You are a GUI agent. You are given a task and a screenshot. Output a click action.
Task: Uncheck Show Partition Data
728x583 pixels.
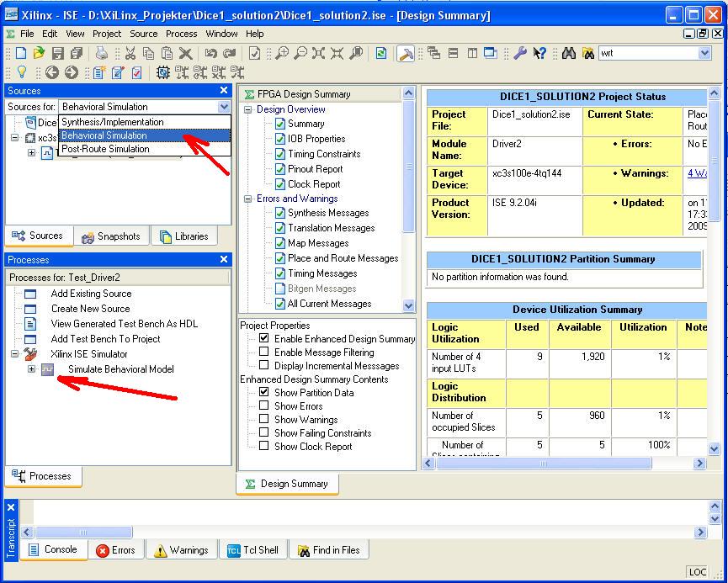pos(263,392)
